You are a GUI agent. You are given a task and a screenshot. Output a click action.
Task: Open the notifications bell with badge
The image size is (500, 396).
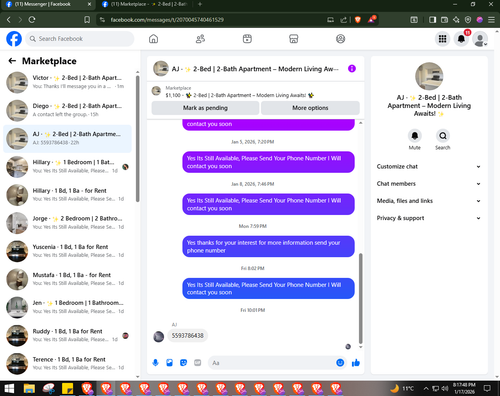[x=461, y=39]
